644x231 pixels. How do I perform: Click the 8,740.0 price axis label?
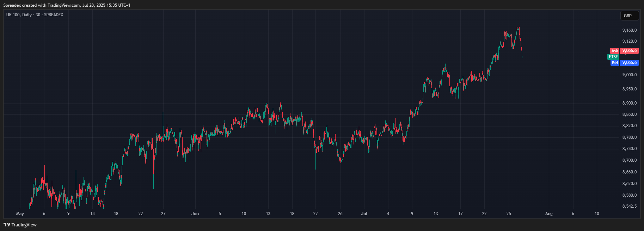pyautogui.click(x=630, y=149)
